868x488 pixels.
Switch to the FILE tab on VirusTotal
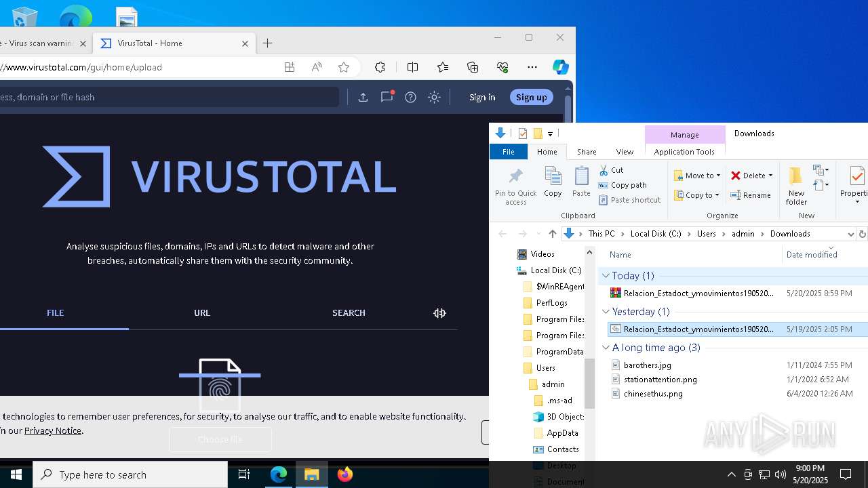tap(56, 312)
